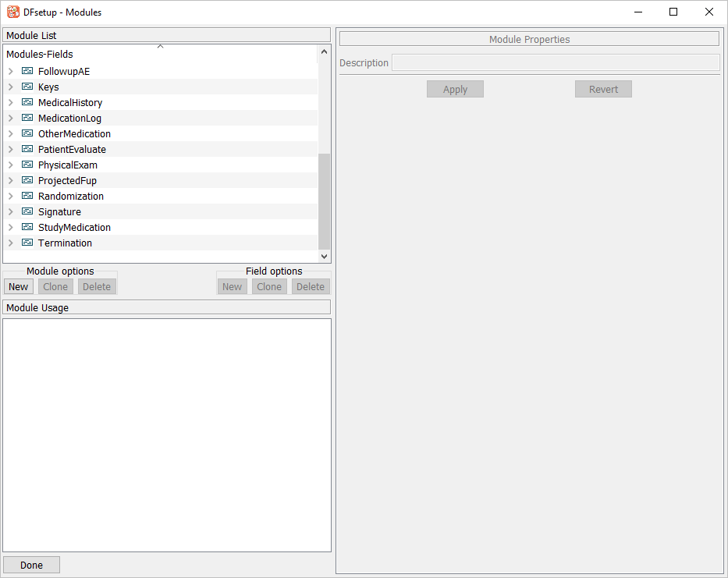Click the Randomization module icon

click(x=27, y=196)
